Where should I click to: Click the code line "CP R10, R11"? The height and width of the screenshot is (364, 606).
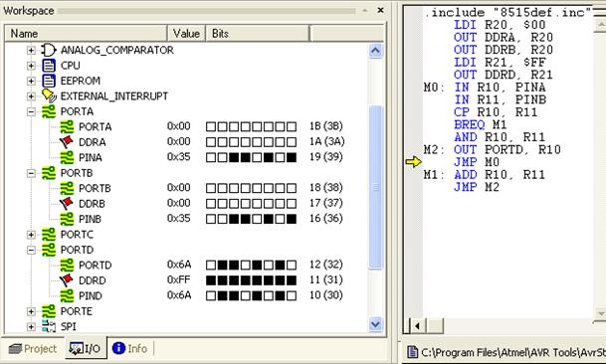pos(496,112)
